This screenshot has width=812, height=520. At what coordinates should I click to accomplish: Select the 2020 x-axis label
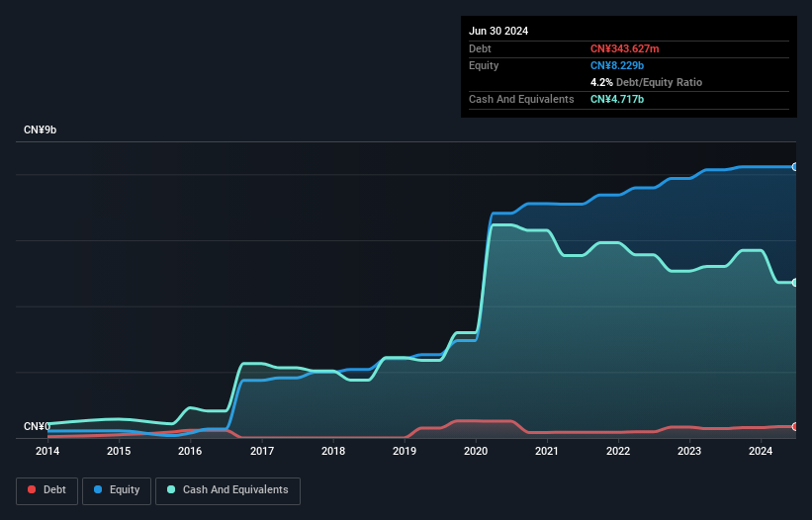[x=476, y=451]
